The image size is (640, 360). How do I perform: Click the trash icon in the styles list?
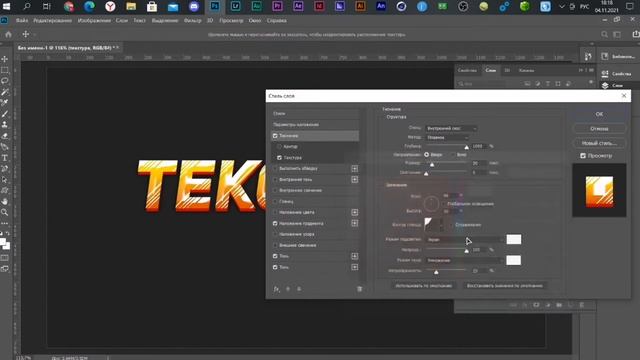360,289
